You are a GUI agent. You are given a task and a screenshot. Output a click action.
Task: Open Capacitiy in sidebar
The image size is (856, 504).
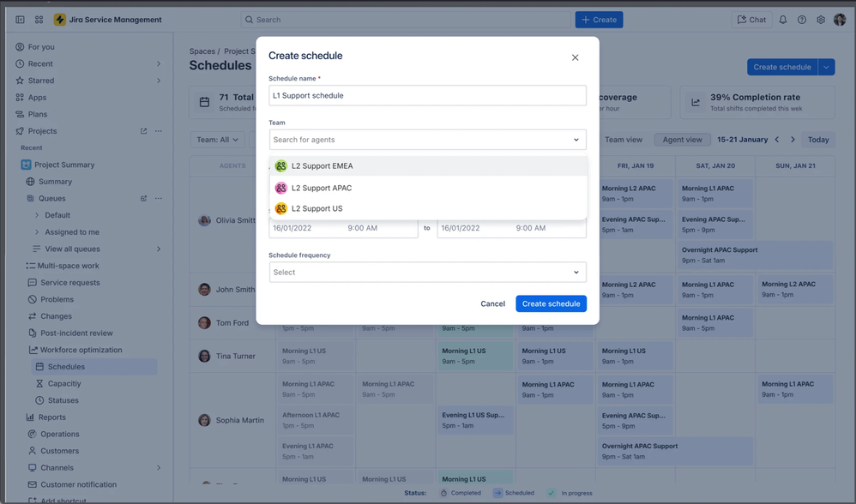pos(63,383)
